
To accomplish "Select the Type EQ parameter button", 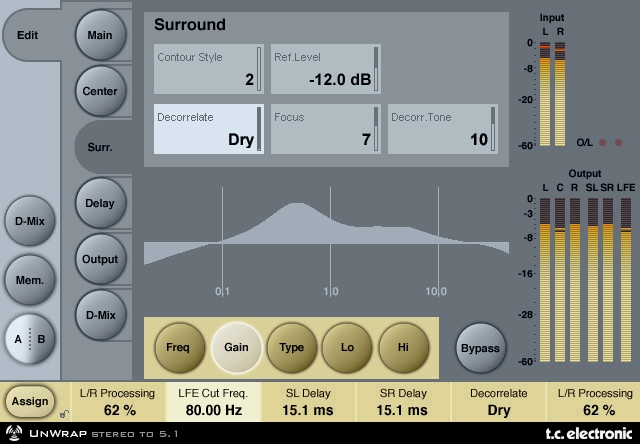I will (x=291, y=348).
